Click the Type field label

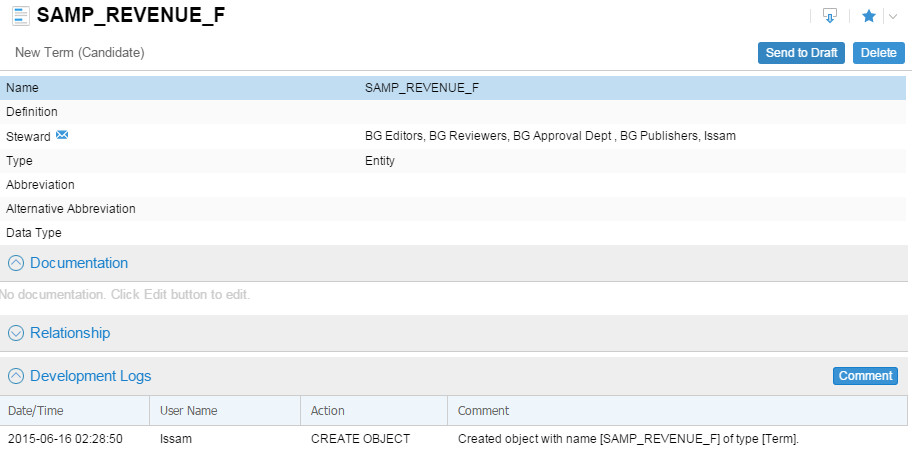click(19, 161)
